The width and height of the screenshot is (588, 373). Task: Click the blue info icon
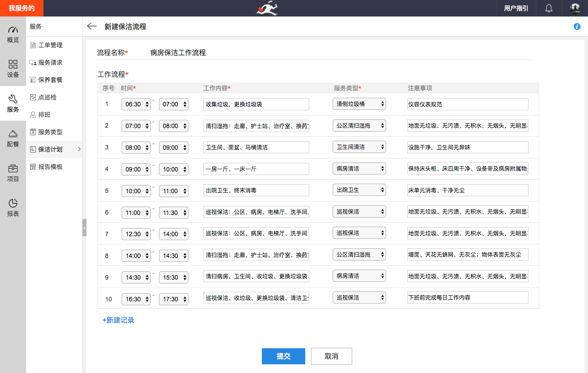point(577,26)
